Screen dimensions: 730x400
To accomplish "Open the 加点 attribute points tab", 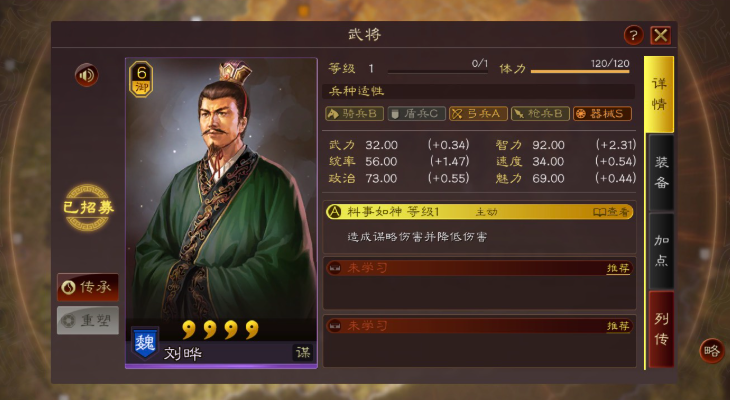I will coord(661,251).
